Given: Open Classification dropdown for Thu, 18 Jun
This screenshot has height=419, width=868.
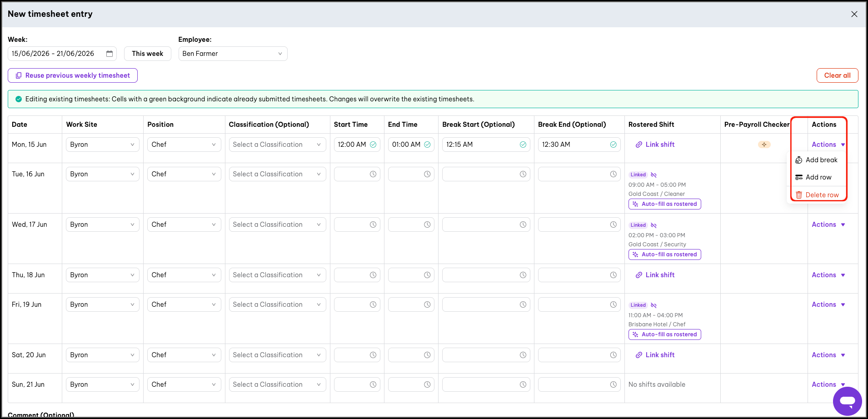Looking at the screenshot, I should click(x=277, y=275).
